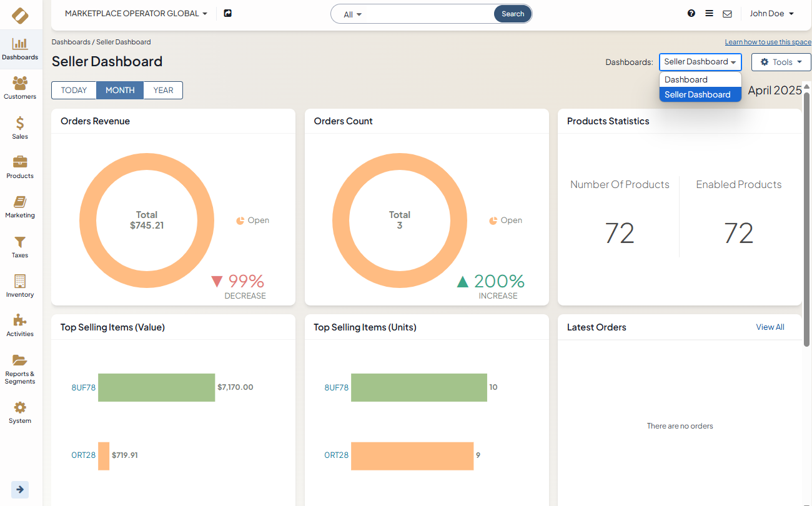This screenshot has width=812, height=506.
Task: Switch to YEAR time range
Action: click(x=163, y=90)
